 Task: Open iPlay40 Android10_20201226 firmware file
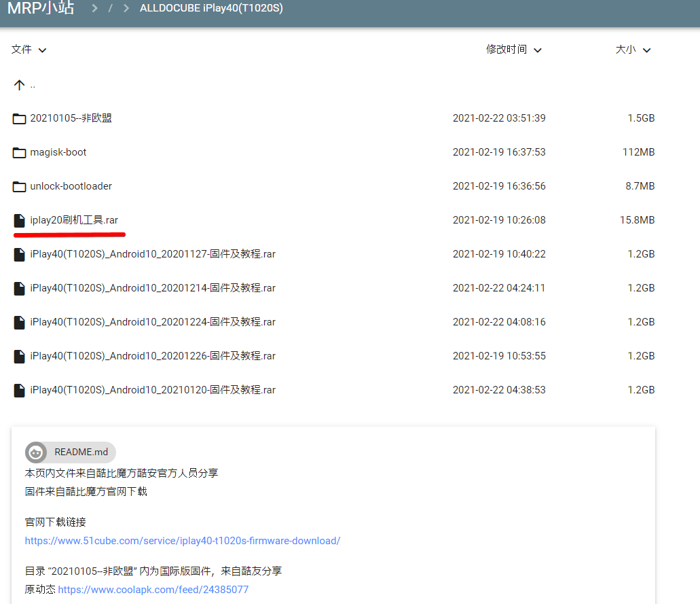pos(153,356)
